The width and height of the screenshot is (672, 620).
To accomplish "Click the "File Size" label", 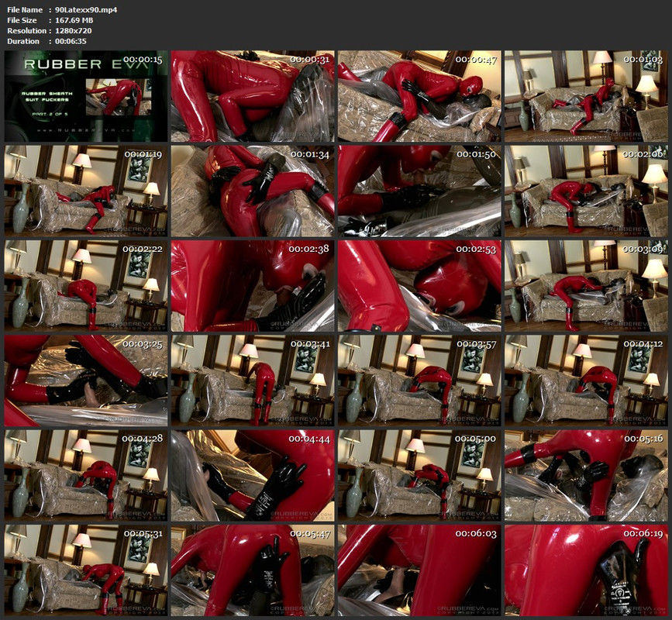I will pos(22,20).
